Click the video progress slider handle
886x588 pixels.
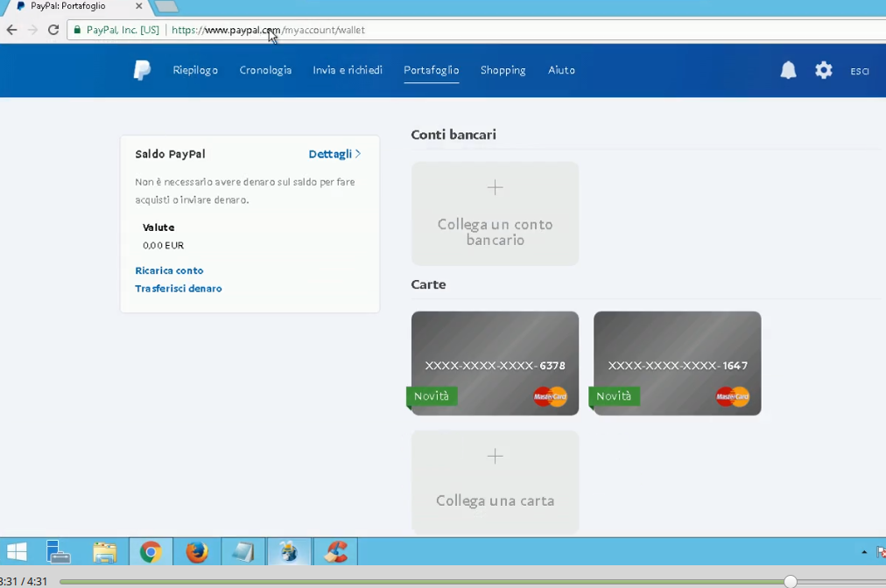pos(790,581)
